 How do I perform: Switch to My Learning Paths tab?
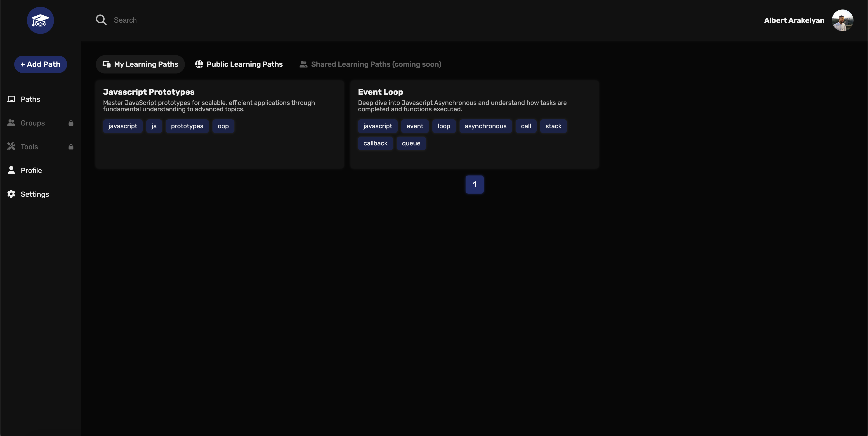click(x=140, y=64)
